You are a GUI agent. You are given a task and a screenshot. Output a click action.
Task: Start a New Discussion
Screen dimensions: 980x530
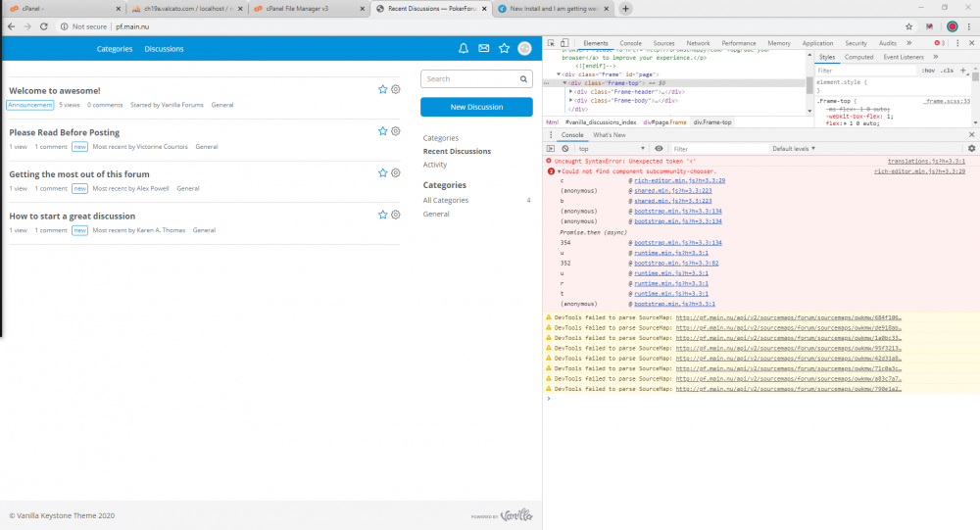pyautogui.click(x=476, y=107)
